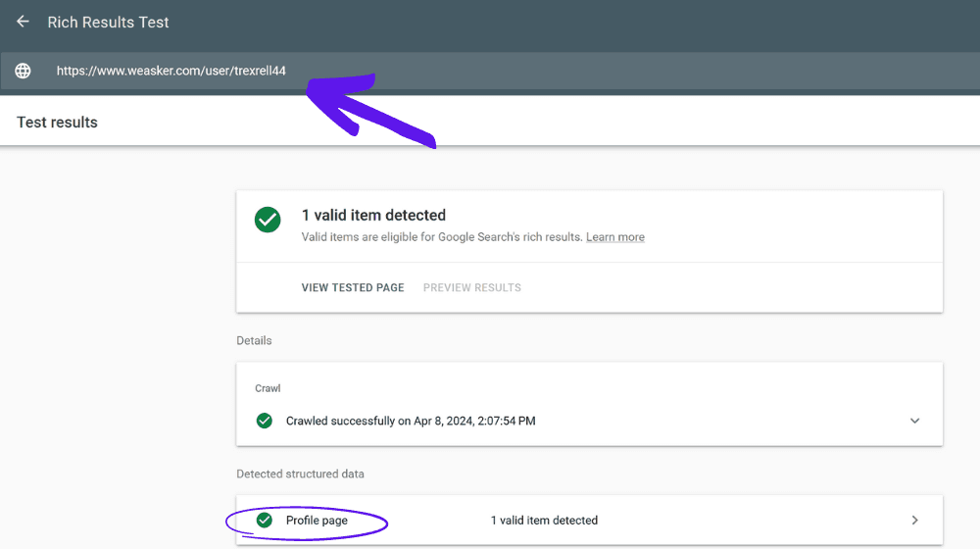Open the Learn more link
Image resolution: width=980 pixels, height=549 pixels.
pyautogui.click(x=614, y=237)
